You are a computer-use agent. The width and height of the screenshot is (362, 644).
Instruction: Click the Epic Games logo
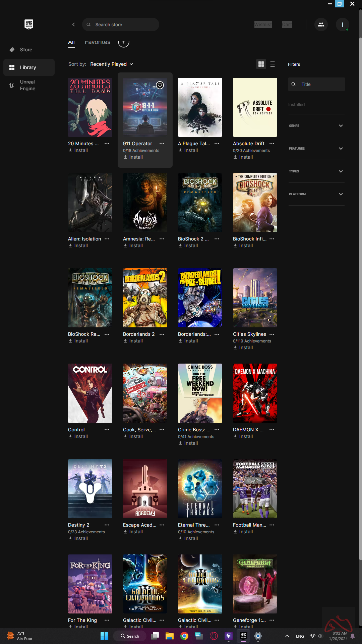(x=29, y=24)
